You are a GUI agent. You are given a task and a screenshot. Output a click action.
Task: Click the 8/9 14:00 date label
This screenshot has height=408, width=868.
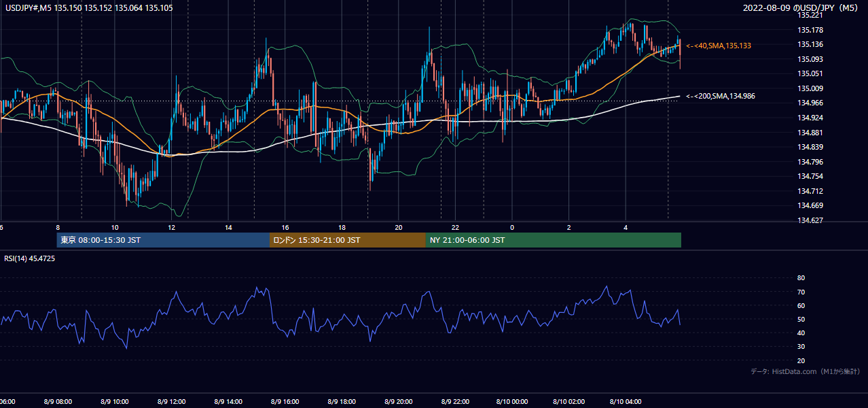point(228,402)
